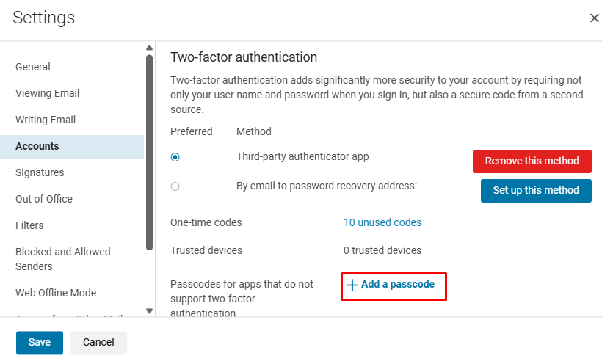Click the red Remove this method button
602x364 pixels.
(x=532, y=161)
